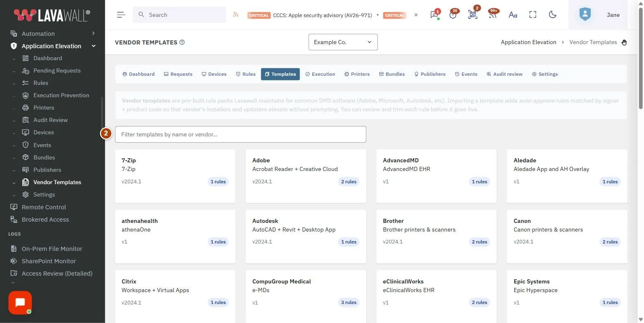Switch to the Settings tab
The image size is (644, 323).
point(545,74)
